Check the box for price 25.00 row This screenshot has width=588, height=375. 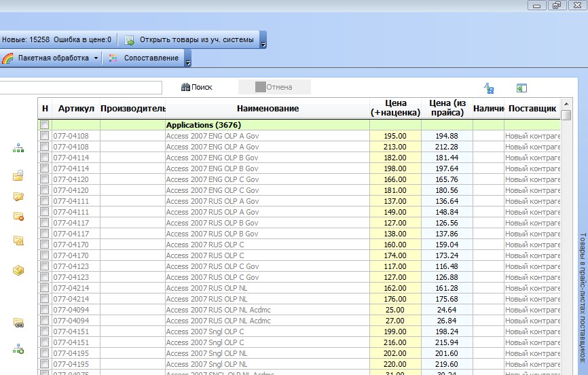[45, 310]
